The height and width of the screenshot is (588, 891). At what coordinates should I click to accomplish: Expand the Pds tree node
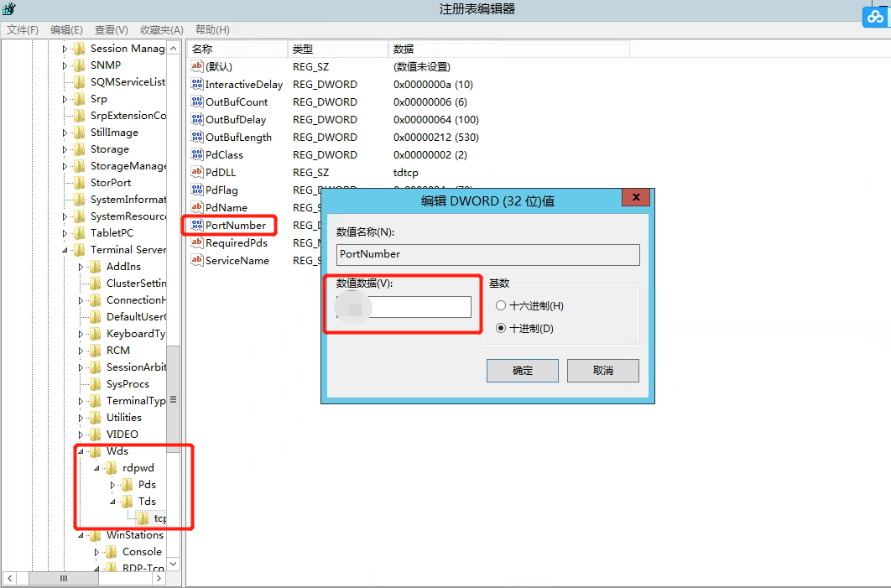(x=112, y=485)
